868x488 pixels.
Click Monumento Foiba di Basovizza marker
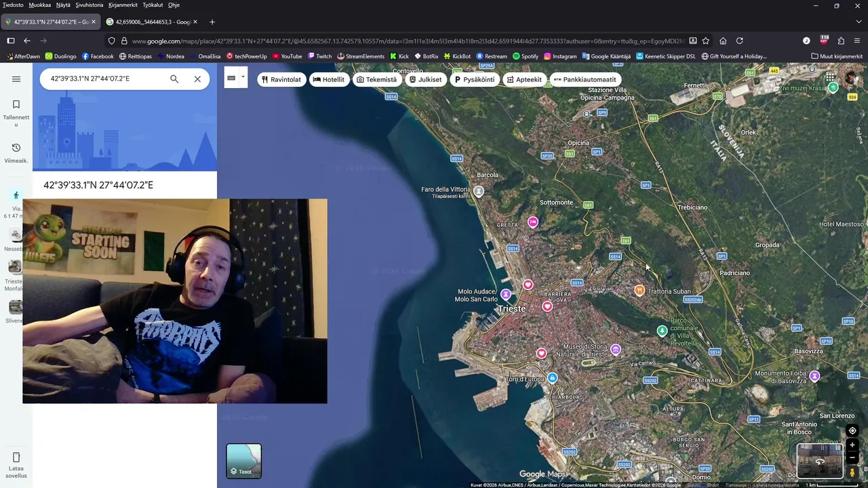(814, 376)
